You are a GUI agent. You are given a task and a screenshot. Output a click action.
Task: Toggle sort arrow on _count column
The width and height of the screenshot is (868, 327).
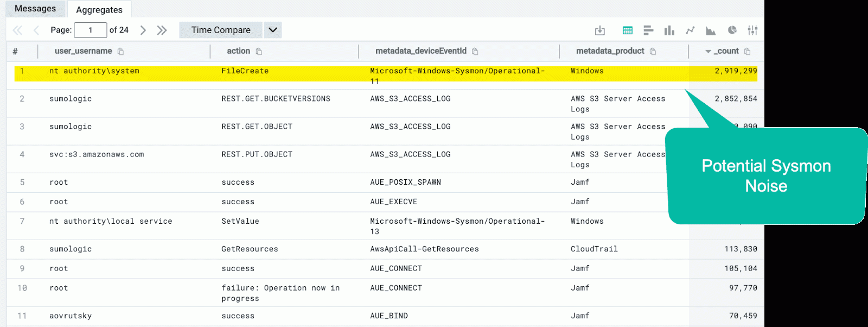tap(708, 52)
